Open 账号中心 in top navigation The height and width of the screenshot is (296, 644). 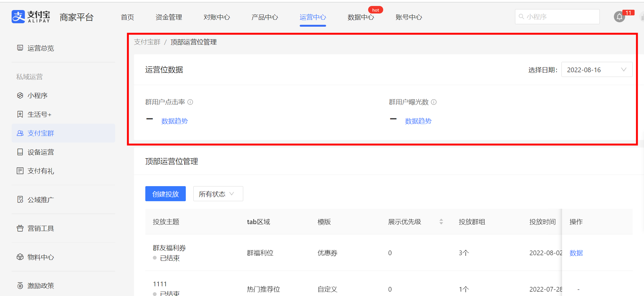(x=409, y=17)
